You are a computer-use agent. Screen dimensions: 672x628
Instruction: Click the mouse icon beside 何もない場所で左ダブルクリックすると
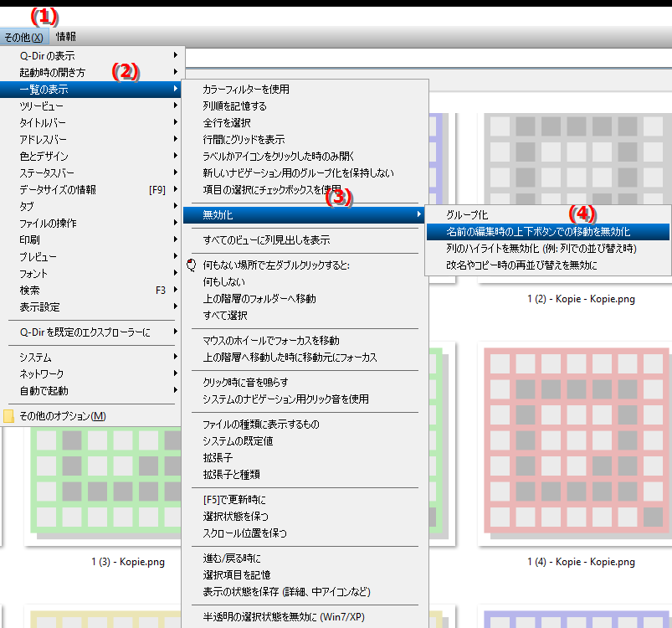192,265
